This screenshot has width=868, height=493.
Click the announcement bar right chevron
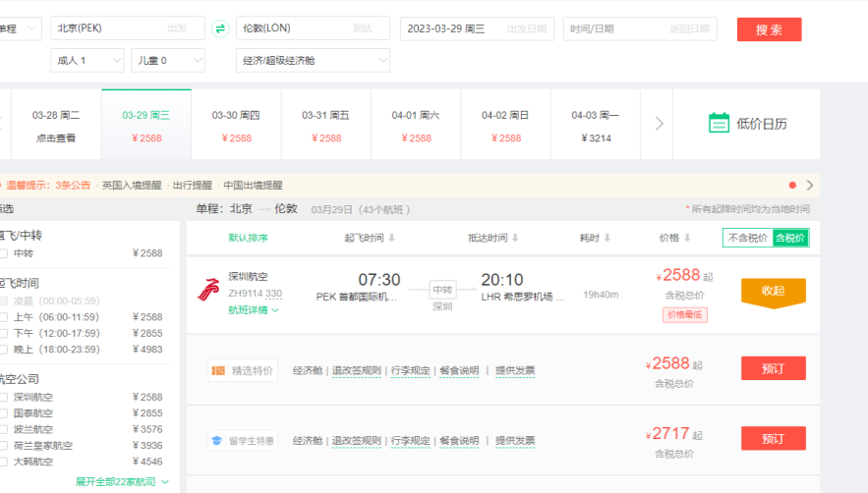[810, 185]
